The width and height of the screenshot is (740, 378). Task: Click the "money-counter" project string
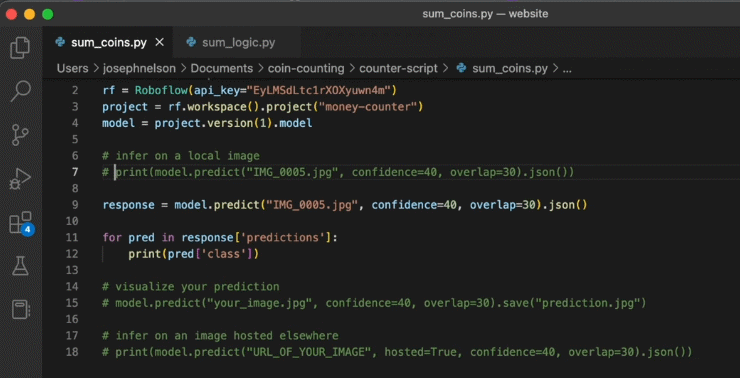(368, 107)
